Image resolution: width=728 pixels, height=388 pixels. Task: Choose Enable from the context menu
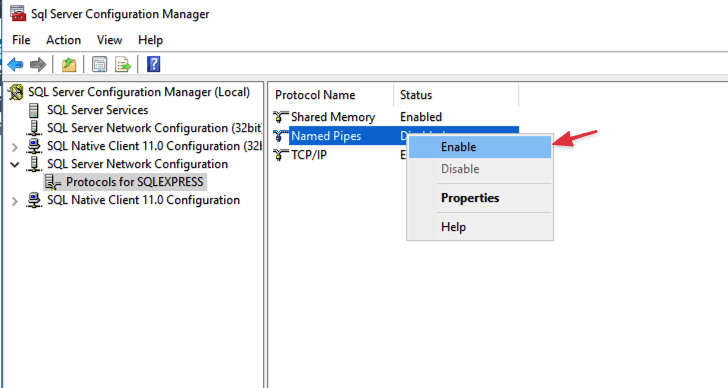point(480,147)
